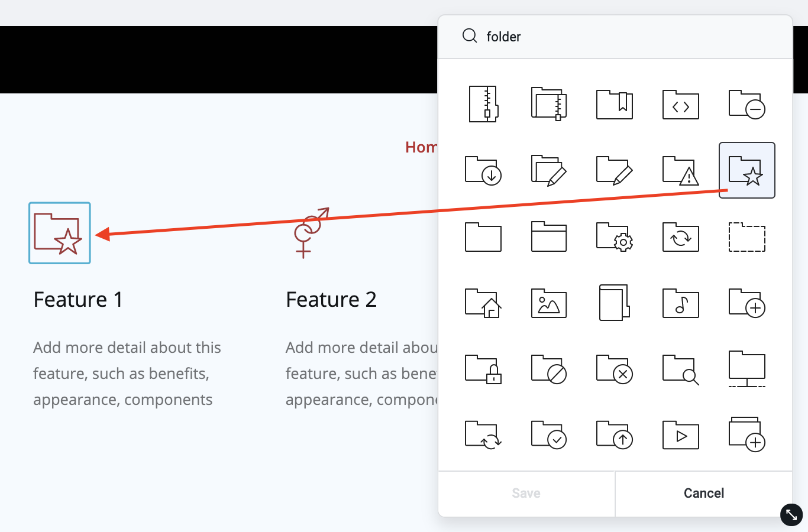Select the starred favorite folder icon
Screen dimensions: 808x532
tap(746, 170)
